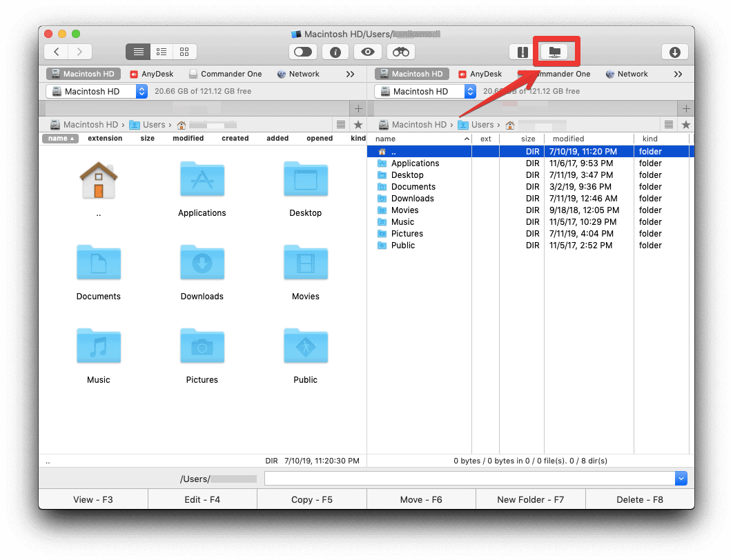This screenshot has width=733, height=560.
Task: Select Commander One tab in left panel
Action: [x=226, y=74]
